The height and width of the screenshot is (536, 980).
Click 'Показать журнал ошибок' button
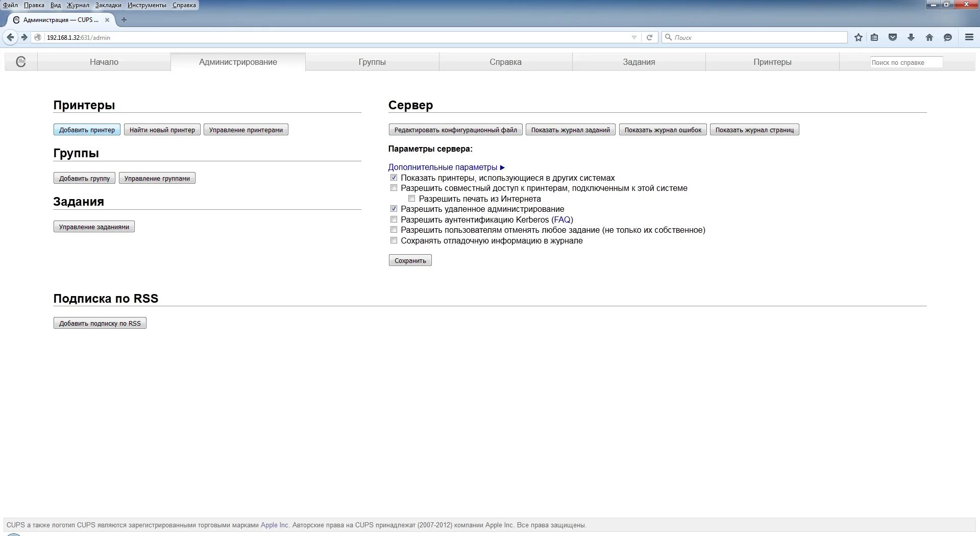point(663,130)
